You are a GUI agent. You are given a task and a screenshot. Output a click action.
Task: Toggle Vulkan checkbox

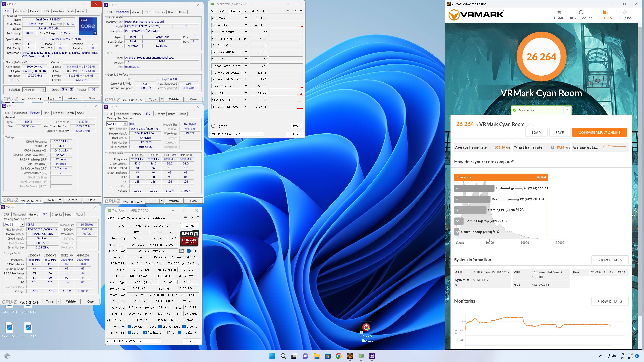[x=129, y=333]
